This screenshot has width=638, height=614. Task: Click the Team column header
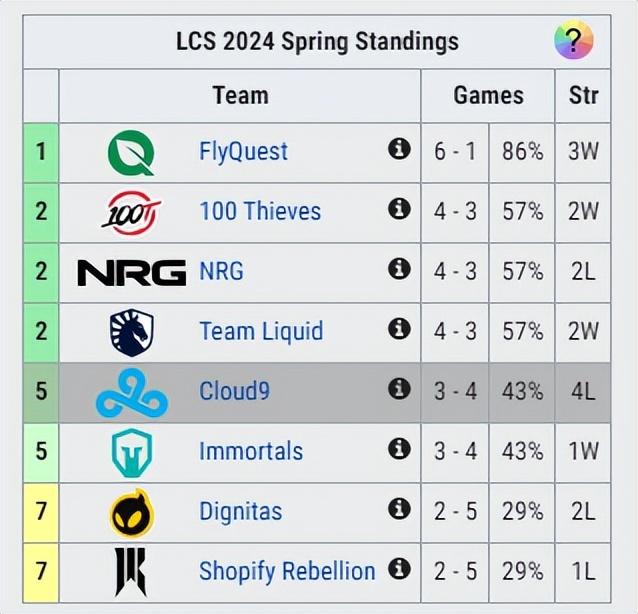240,96
